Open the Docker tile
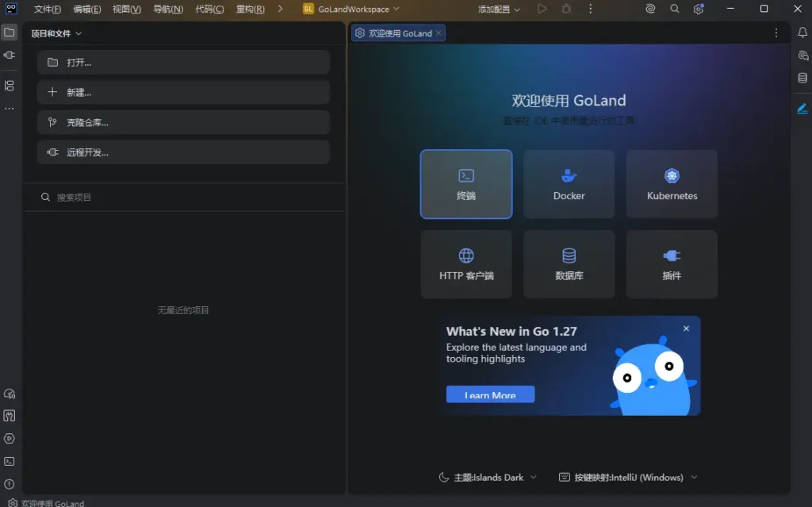The width and height of the screenshot is (812, 507). tap(569, 184)
